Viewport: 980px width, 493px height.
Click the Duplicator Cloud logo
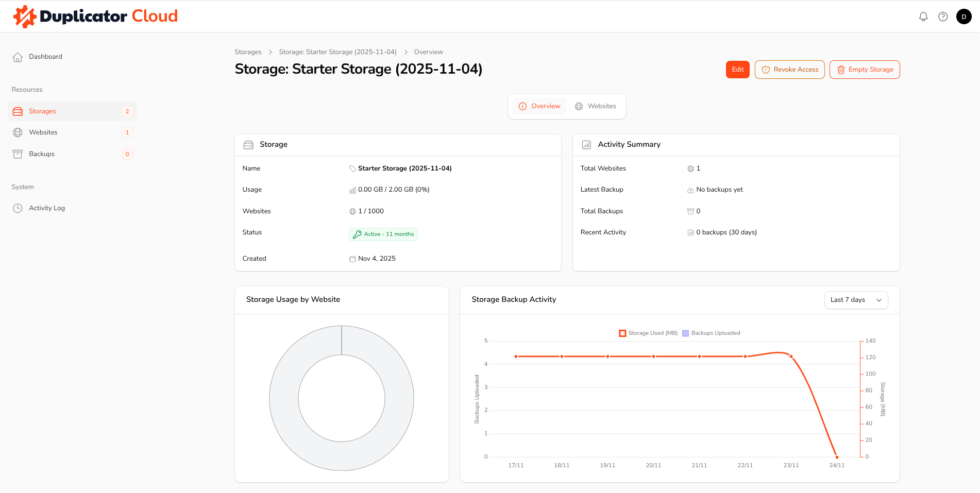(95, 16)
